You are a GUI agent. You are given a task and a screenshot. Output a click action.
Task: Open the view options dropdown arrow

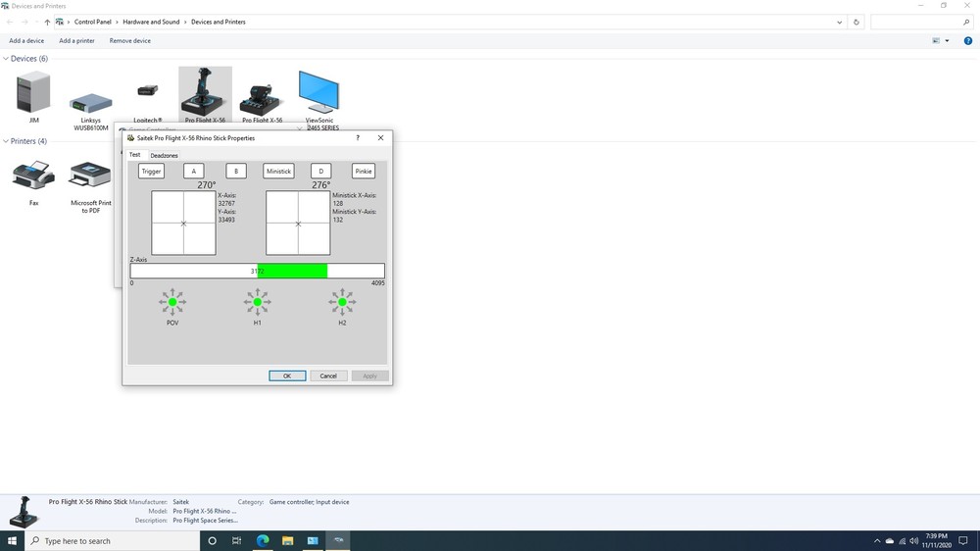(947, 40)
